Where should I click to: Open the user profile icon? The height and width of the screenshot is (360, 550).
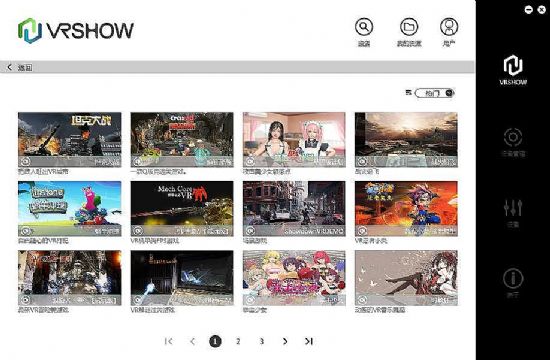[x=449, y=27]
